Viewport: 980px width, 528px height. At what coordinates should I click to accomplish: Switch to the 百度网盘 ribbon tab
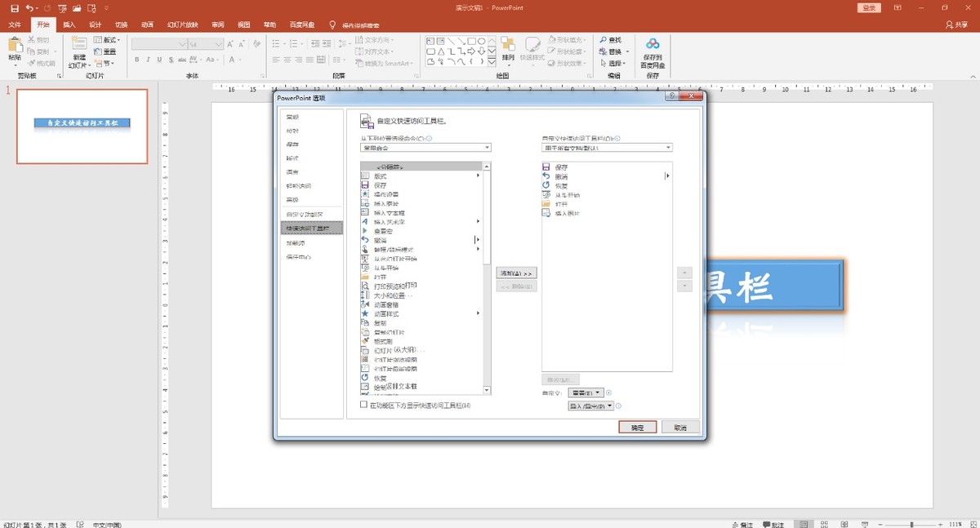pos(301,25)
